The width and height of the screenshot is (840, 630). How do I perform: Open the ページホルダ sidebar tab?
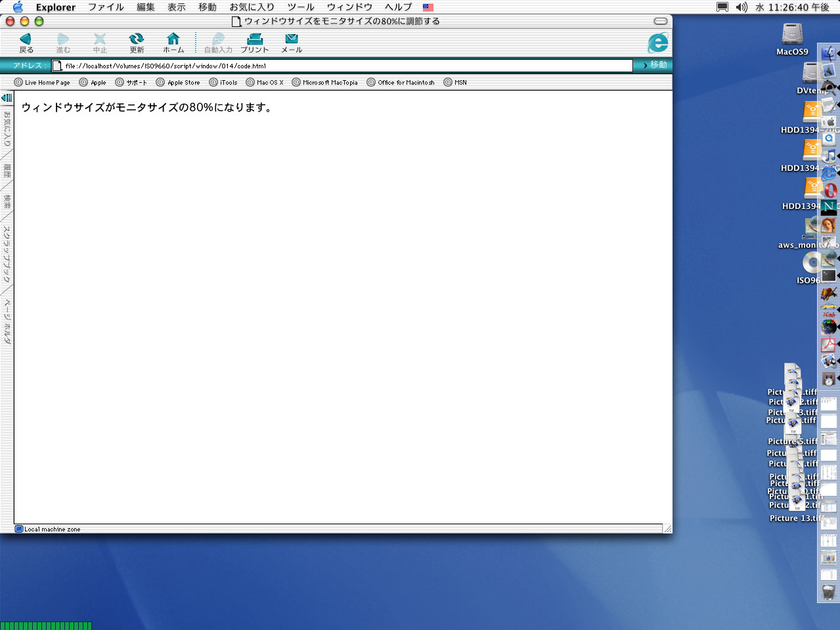coord(7,322)
